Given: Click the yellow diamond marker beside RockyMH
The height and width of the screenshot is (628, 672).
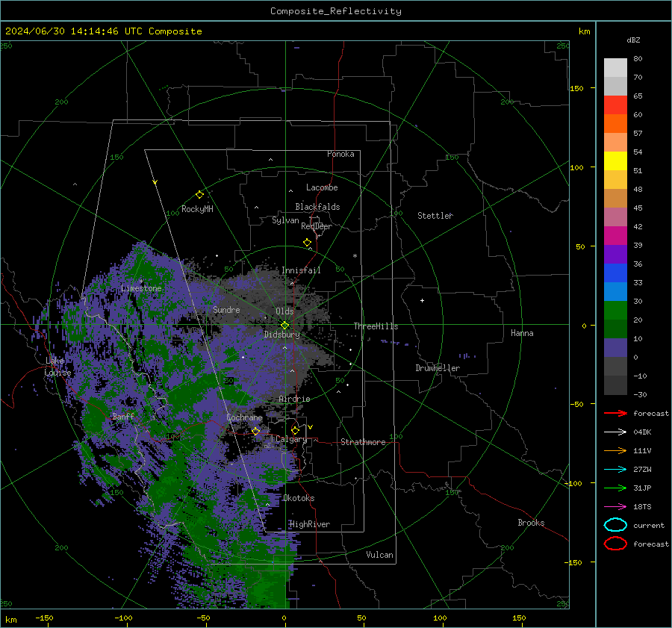Looking at the screenshot, I should 199,195.
